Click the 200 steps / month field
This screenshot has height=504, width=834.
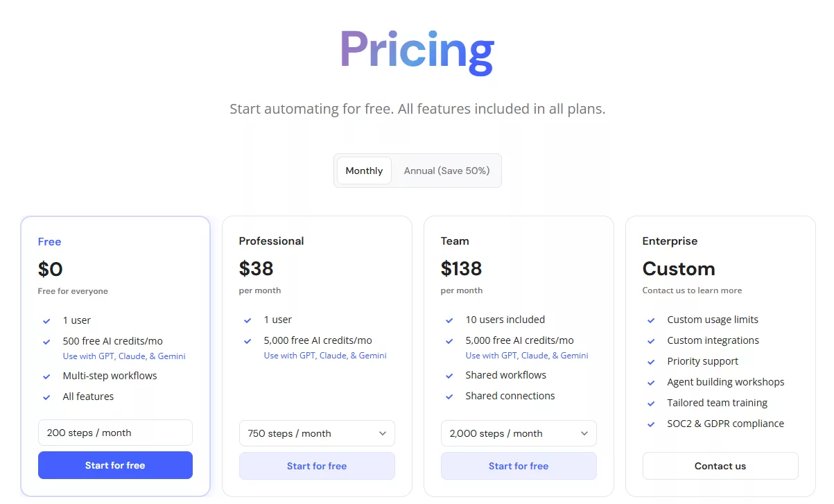115,433
